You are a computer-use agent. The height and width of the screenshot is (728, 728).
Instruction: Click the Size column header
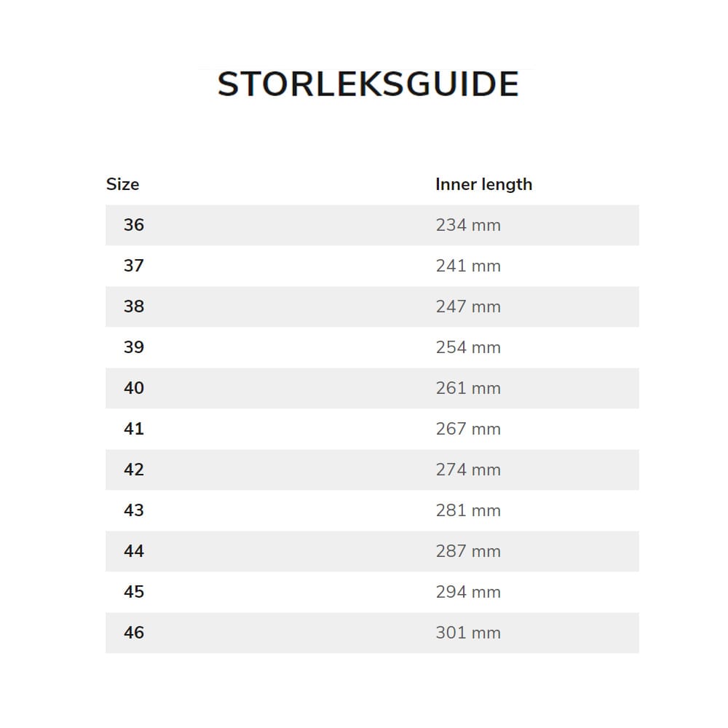[122, 184]
